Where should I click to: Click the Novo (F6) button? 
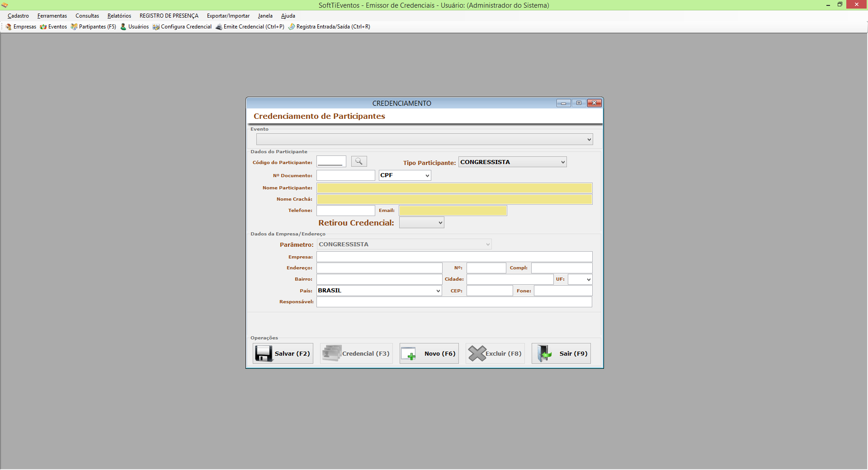429,353
